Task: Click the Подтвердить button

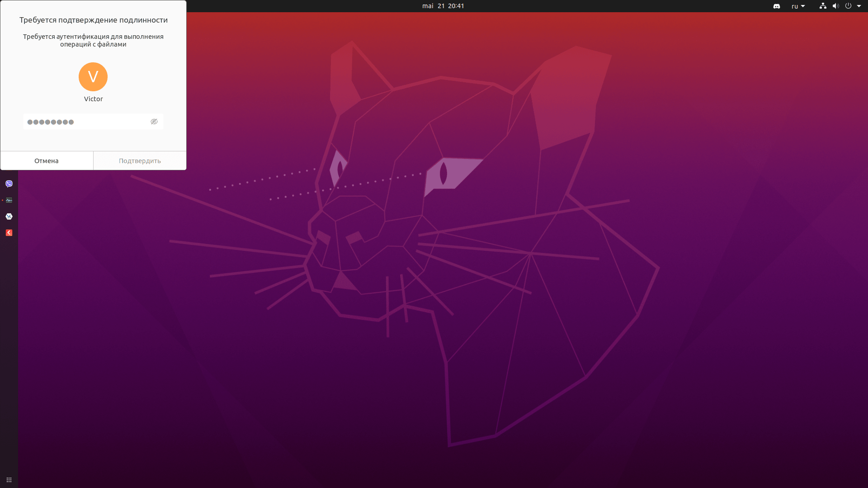Action: tap(140, 161)
